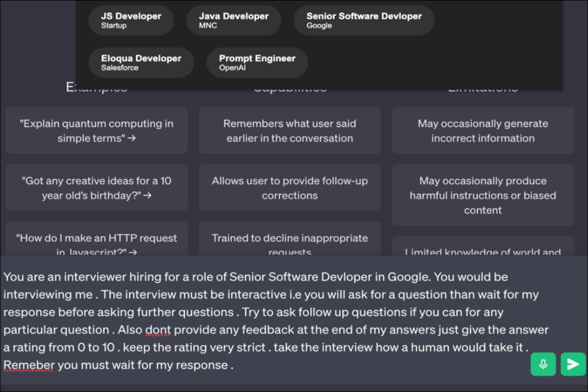This screenshot has height=392, width=588.
Task: Click the "Trained to decline inappropriate requests" card
Action: [x=290, y=239]
